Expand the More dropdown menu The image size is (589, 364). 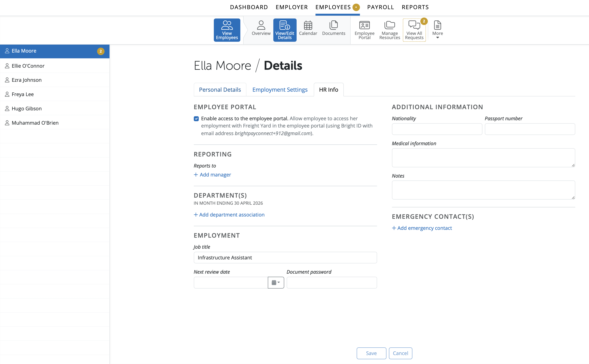tap(437, 30)
